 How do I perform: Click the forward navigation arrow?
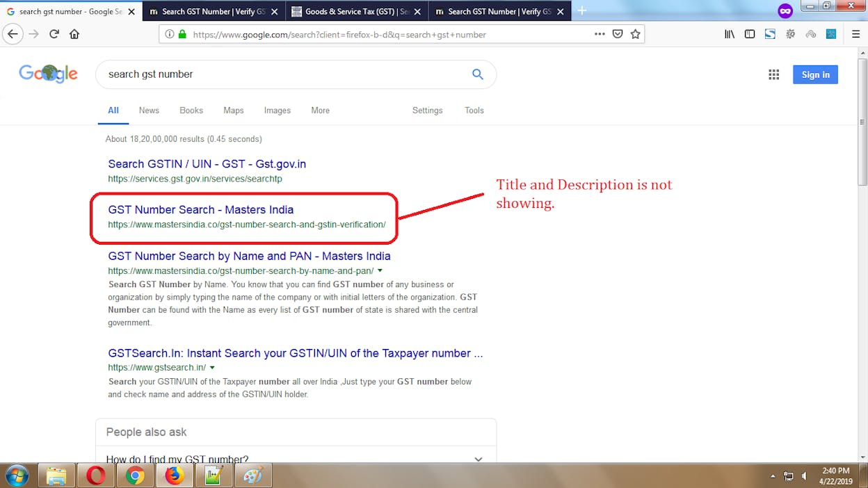pyautogui.click(x=33, y=34)
